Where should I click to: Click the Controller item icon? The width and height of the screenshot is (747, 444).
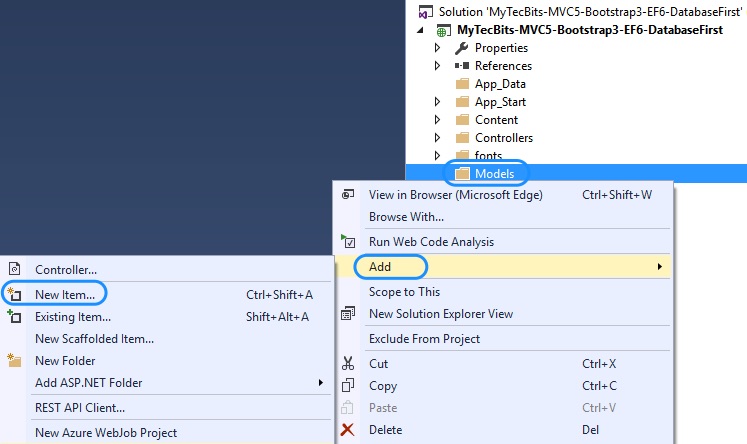point(15,269)
